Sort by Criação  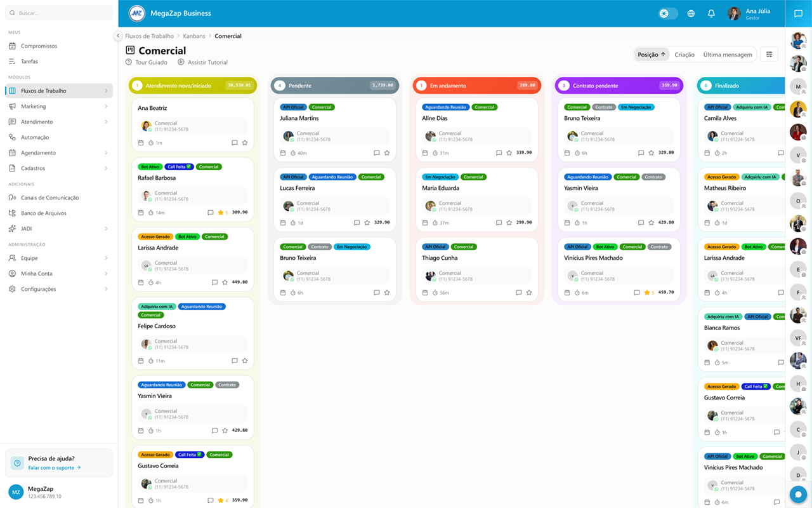[684, 55]
